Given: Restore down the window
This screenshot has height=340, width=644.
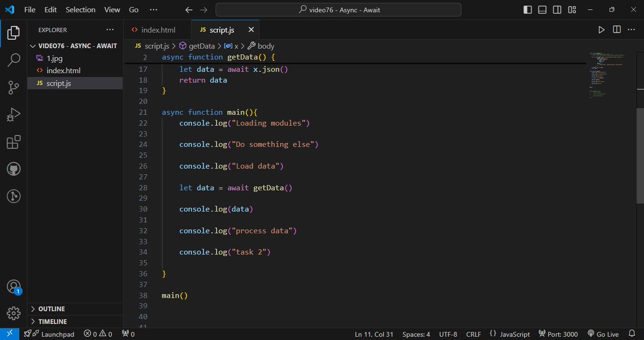Looking at the screenshot, I should click(611, 10).
